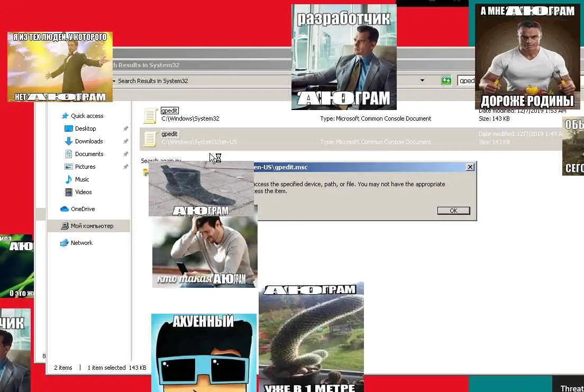Click the '2 items' status bar text
The height and width of the screenshot is (392, 584).
[63, 368]
